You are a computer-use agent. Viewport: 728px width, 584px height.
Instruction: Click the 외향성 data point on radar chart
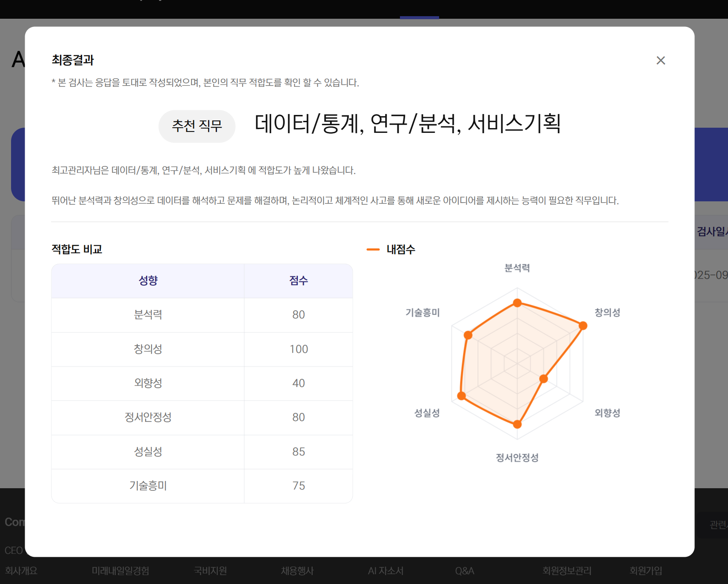pyautogui.click(x=543, y=378)
